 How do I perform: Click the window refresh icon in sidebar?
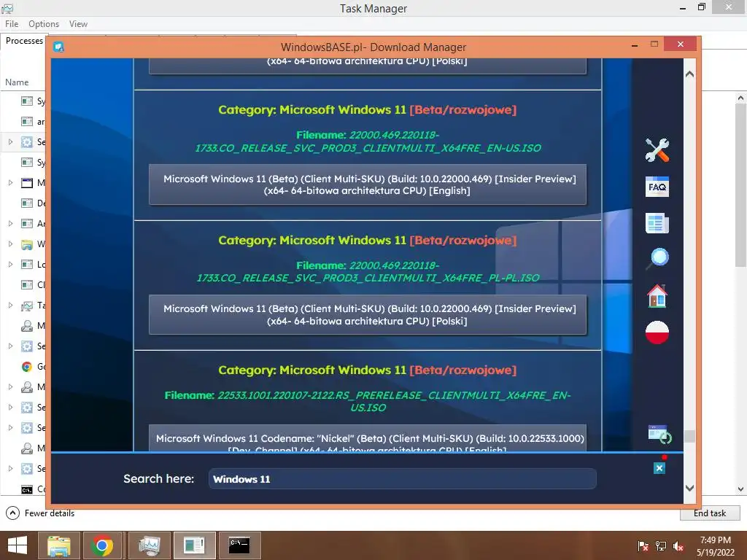659,435
